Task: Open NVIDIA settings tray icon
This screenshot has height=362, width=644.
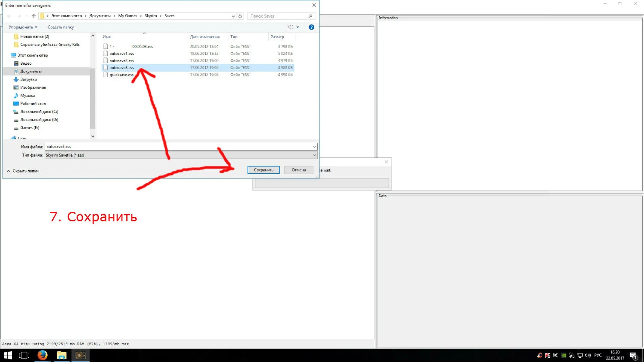Action: click(x=563, y=355)
